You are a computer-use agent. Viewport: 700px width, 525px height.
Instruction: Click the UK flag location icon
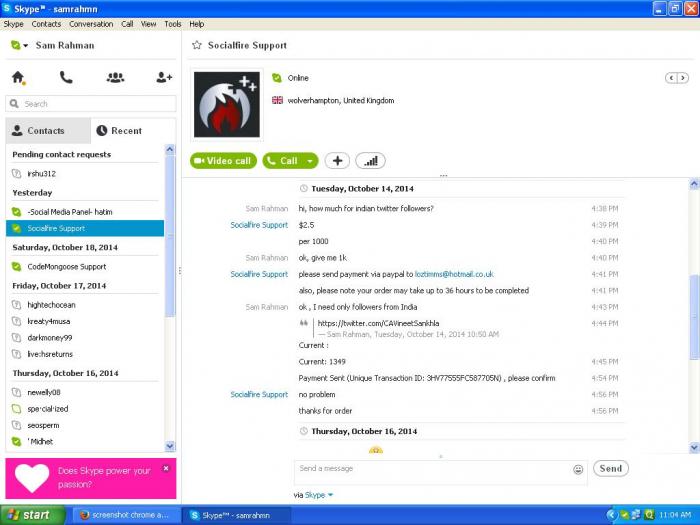tap(277, 100)
